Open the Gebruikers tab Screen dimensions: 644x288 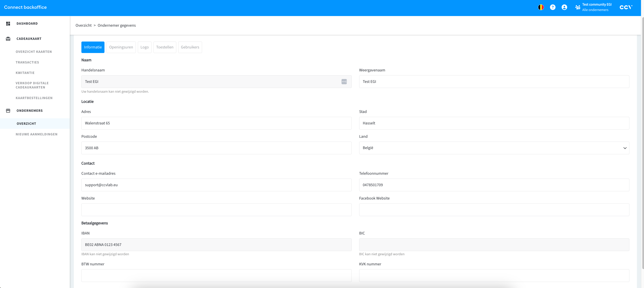(190, 47)
